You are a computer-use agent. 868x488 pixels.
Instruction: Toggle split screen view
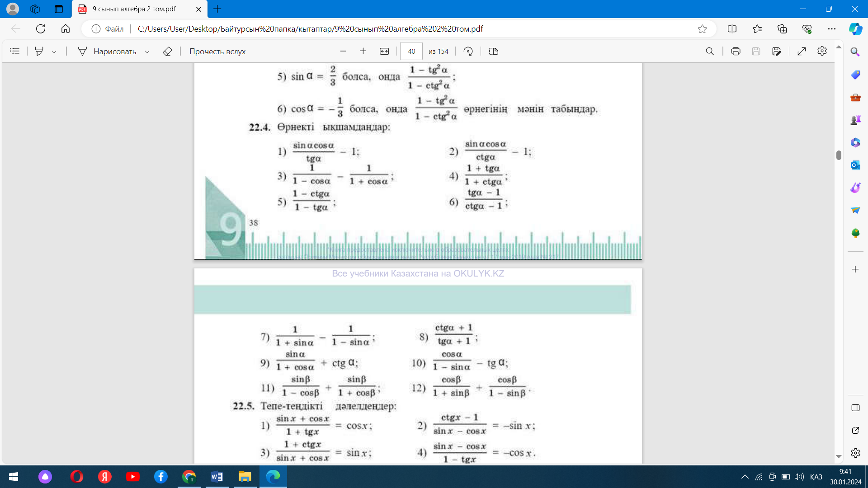click(732, 29)
